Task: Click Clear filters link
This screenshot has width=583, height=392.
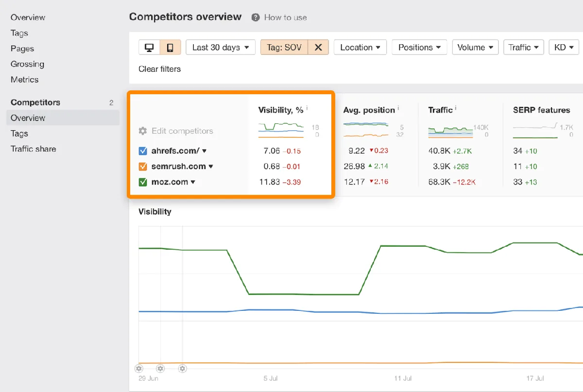Action: pyautogui.click(x=159, y=69)
